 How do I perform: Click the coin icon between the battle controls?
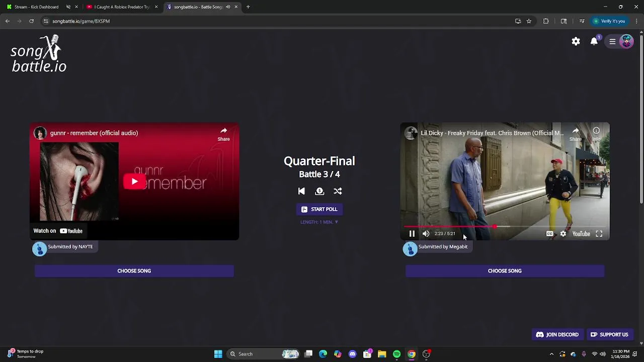(x=319, y=191)
